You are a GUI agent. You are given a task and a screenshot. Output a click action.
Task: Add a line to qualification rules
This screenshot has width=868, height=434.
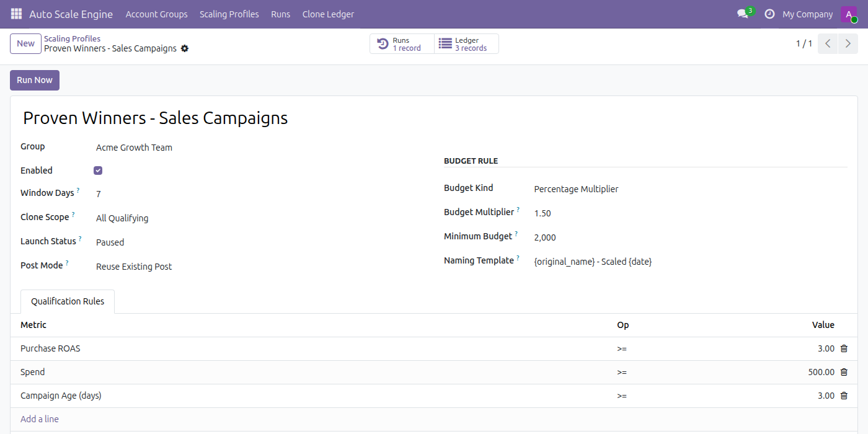[x=40, y=419]
